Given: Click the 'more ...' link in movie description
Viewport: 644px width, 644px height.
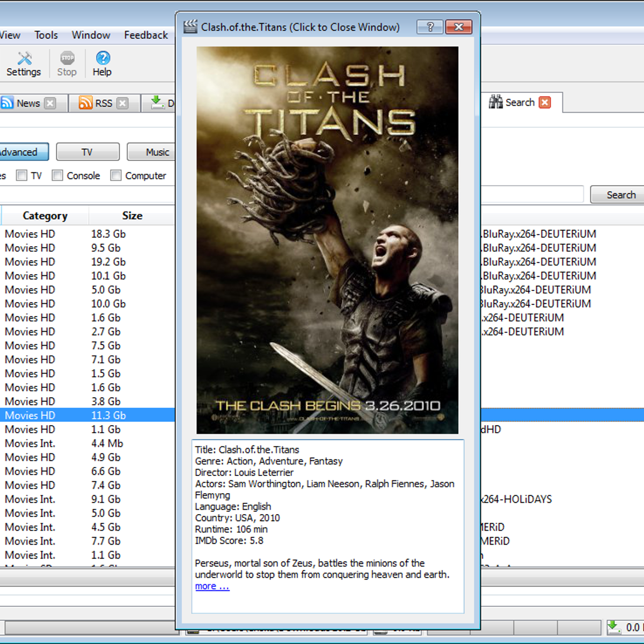Looking at the screenshot, I should [x=212, y=586].
